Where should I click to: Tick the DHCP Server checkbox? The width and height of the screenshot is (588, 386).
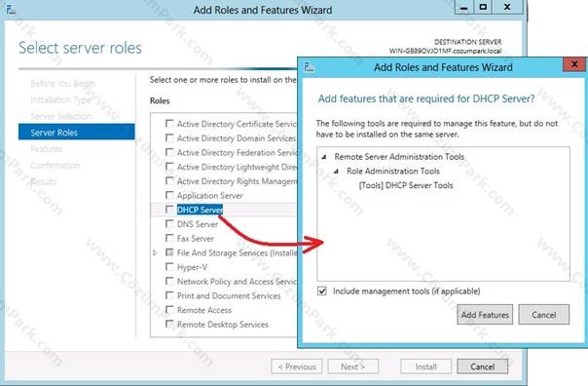[x=169, y=210]
